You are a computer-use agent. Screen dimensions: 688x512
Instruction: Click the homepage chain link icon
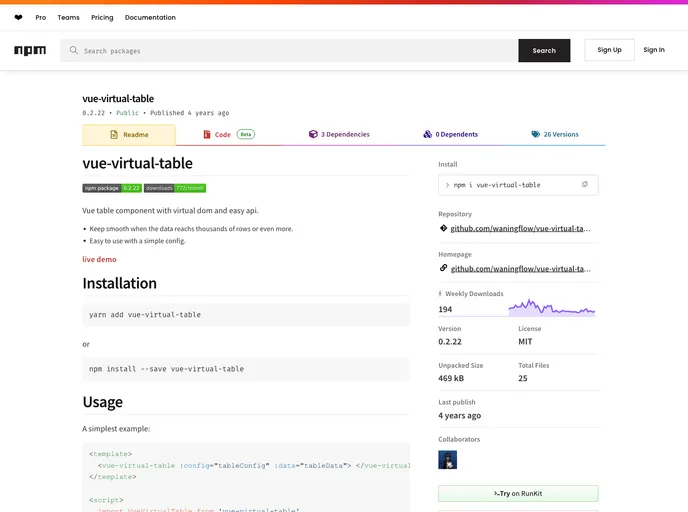pyautogui.click(x=443, y=268)
